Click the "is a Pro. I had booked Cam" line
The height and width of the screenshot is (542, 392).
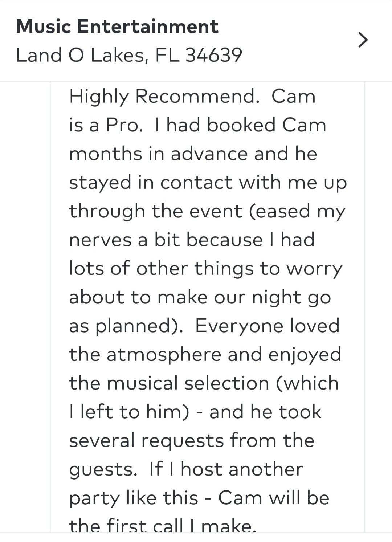click(x=197, y=125)
